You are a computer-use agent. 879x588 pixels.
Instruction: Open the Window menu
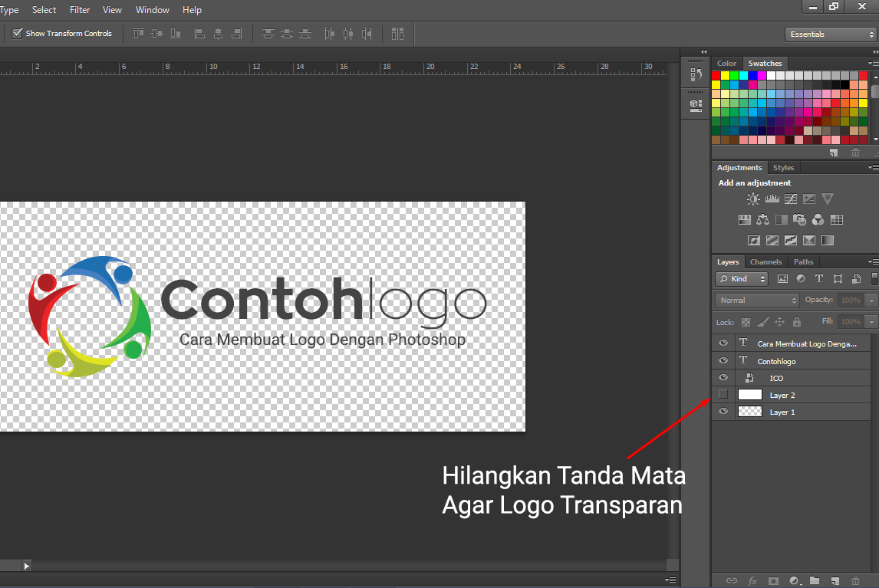pos(153,9)
